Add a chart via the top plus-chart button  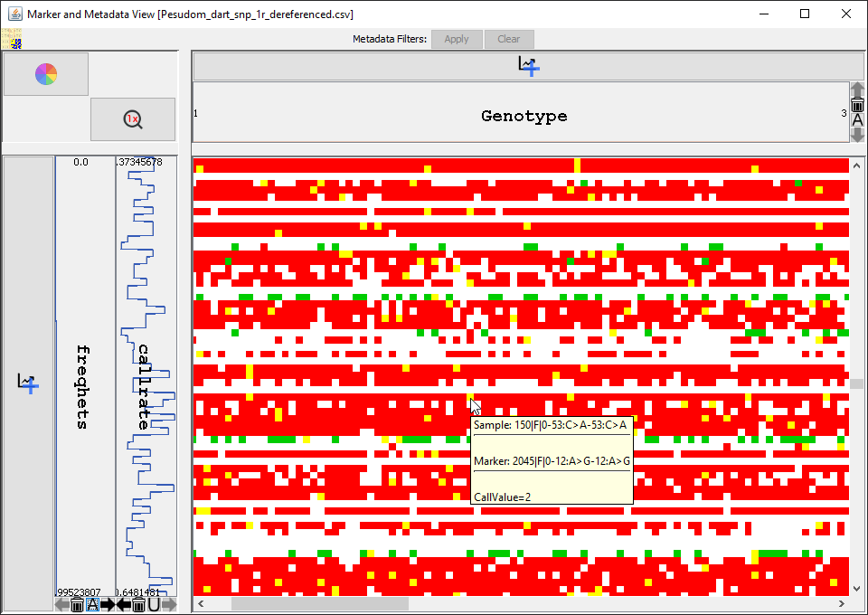[x=529, y=66]
